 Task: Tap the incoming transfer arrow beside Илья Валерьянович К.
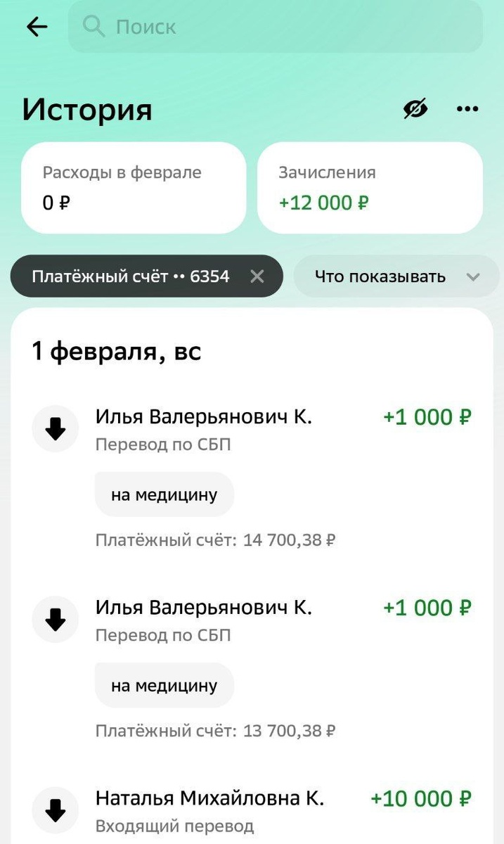[55, 428]
